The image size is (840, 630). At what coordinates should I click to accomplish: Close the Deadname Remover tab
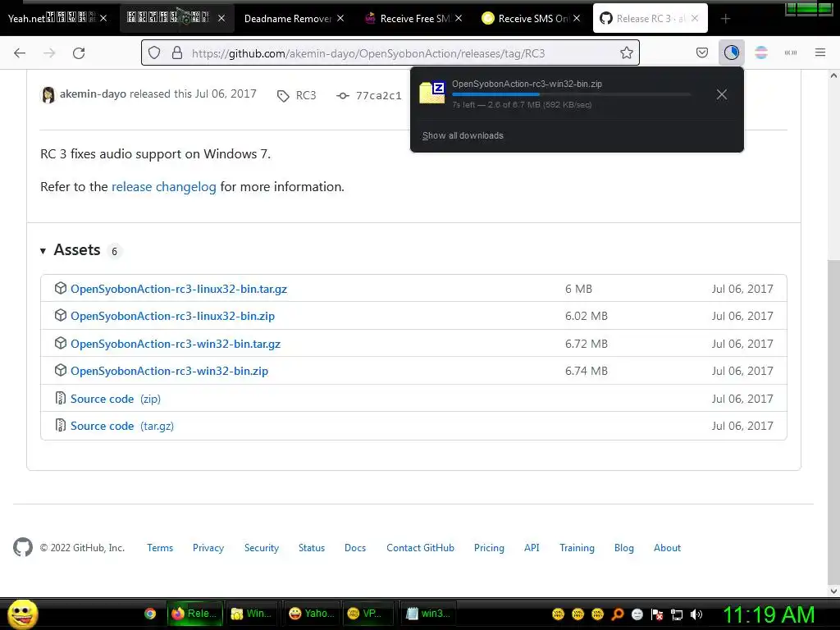click(340, 18)
